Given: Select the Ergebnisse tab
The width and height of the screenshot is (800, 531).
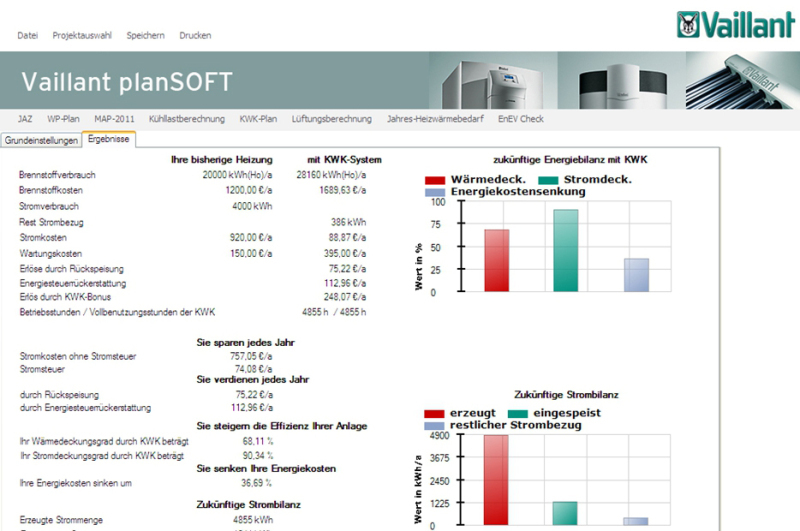Looking at the screenshot, I should click(x=109, y=139).
